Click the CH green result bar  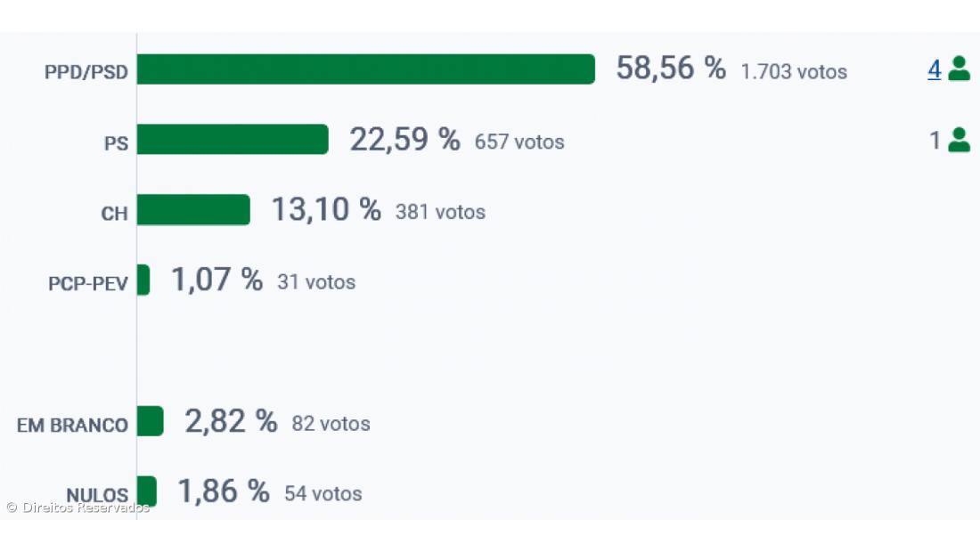click(x=193, y=210)
